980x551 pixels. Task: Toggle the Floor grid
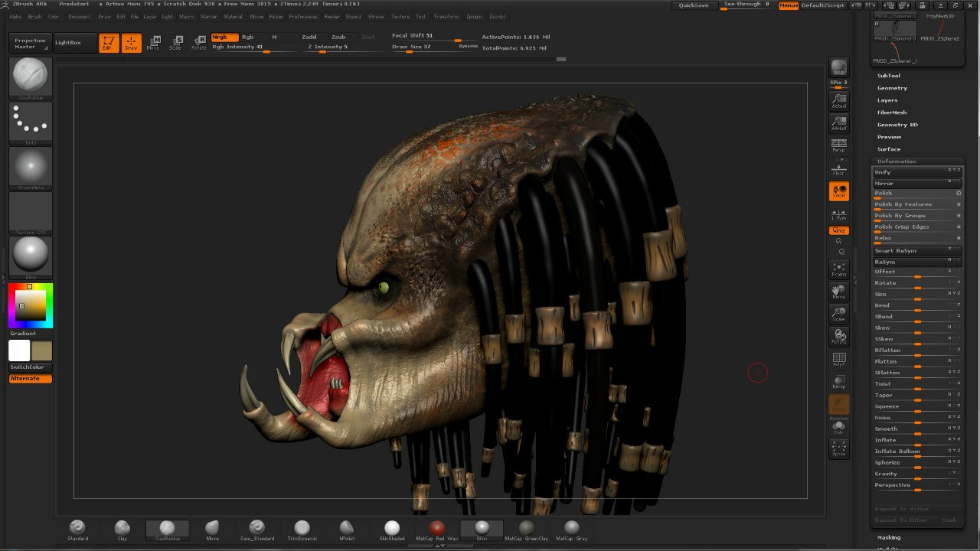[x=839, y=168]
